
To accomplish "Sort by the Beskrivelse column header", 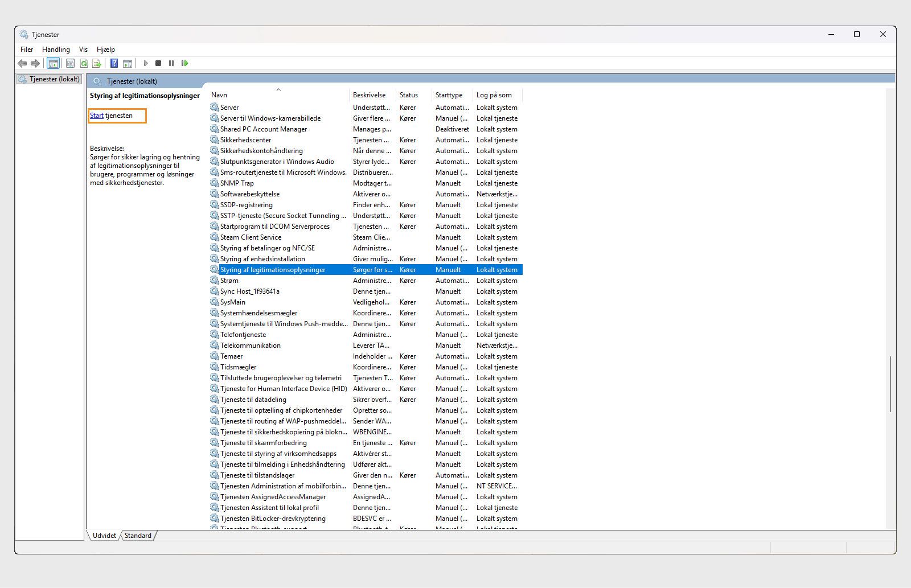I will point(372,95).
